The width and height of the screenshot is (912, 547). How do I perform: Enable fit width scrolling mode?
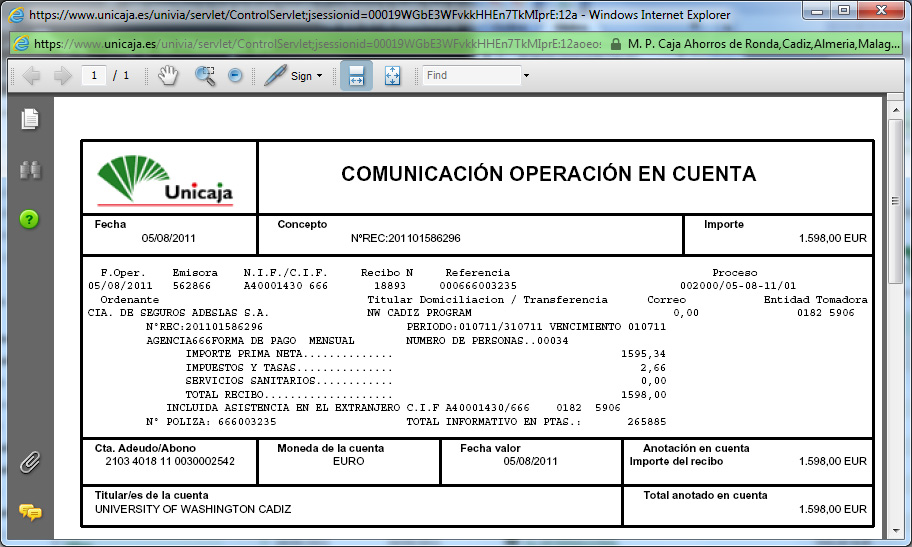[x=356, y=76]
